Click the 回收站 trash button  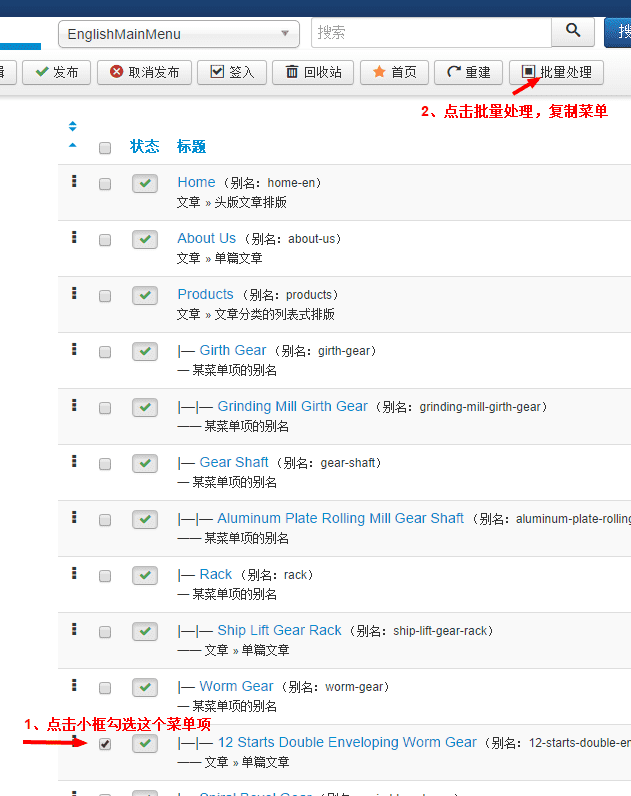coord(313,72)
